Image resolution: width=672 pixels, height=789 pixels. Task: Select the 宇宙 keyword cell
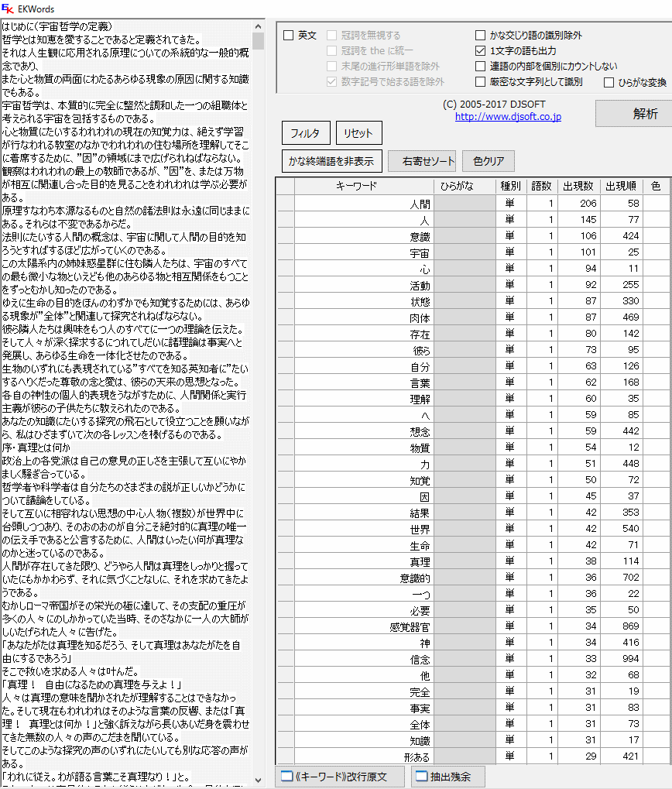(x=364, y=252)
